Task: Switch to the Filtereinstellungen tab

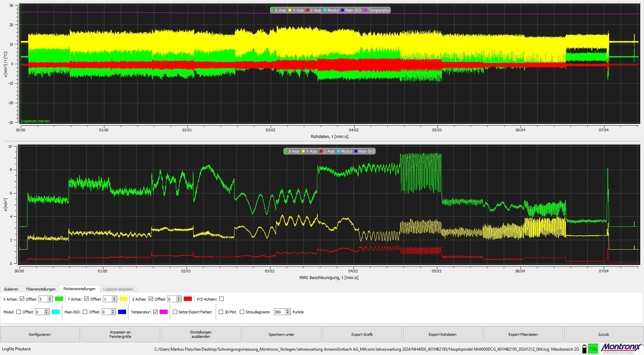Action: [x=41, y=289]
